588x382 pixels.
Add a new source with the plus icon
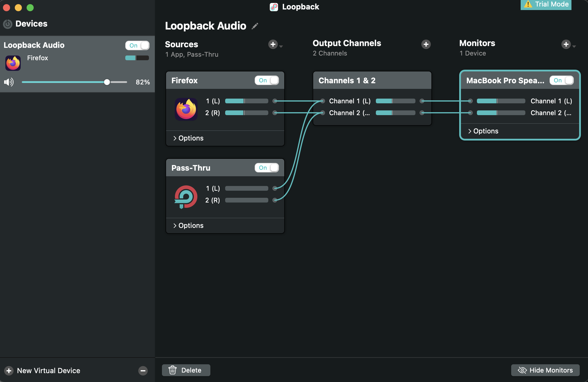point(273,44)
